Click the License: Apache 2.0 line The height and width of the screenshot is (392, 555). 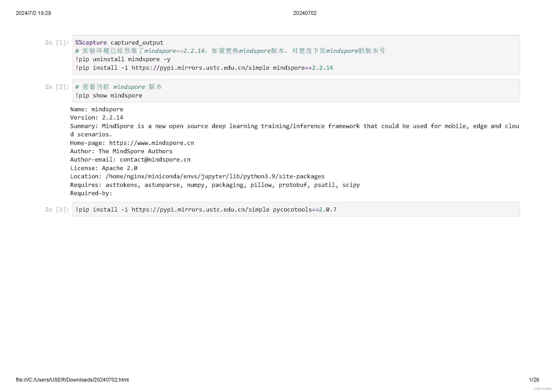pos(104,168)
